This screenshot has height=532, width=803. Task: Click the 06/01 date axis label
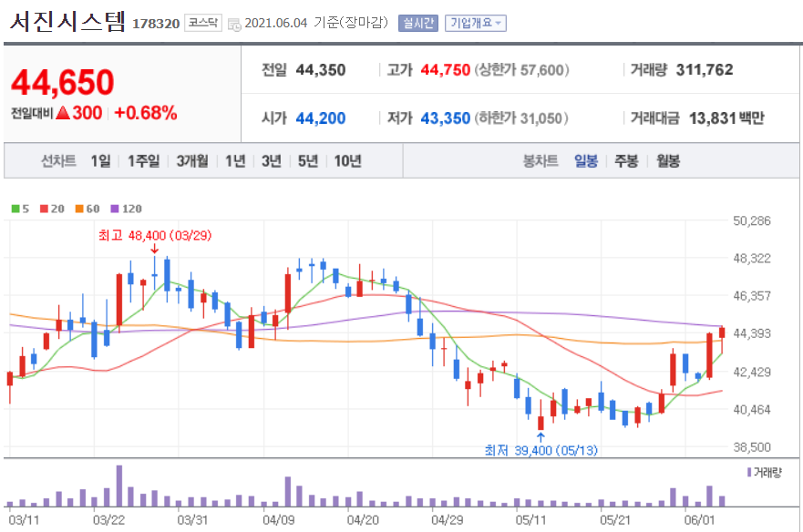point(700,520)
